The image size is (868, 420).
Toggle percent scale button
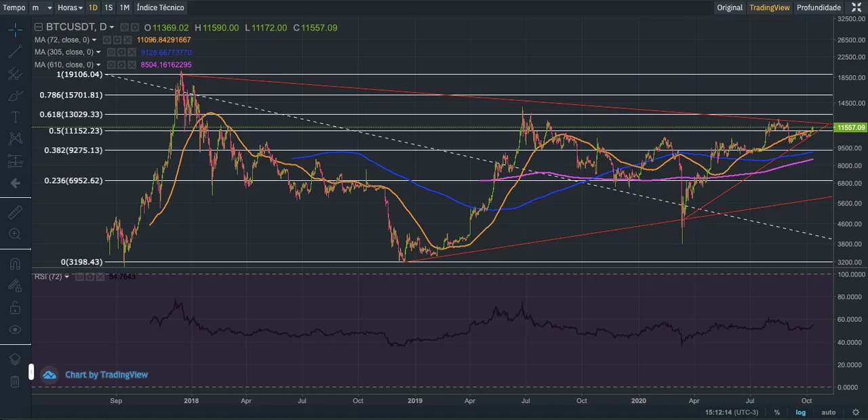coord(777,412)
